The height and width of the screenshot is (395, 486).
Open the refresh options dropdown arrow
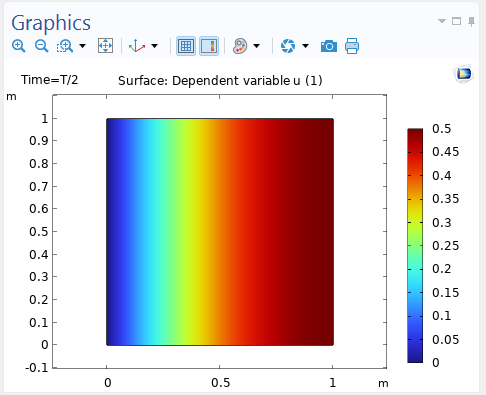click(305, 46)
